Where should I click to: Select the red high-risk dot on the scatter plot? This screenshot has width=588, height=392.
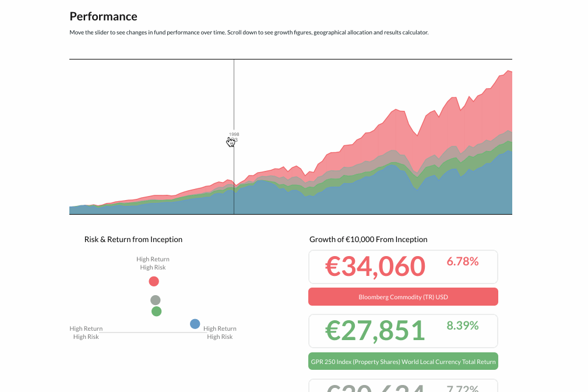pyautogui.click(x=153, y=281)
